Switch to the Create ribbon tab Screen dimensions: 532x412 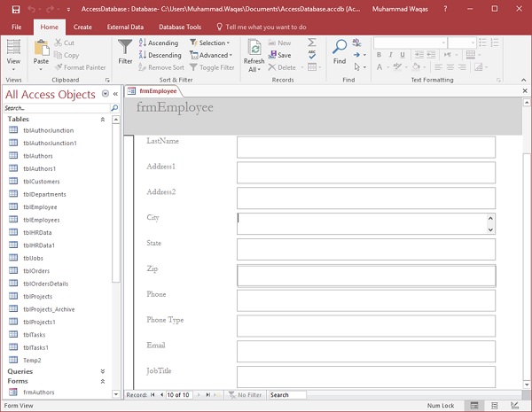[x=82, y=27]
